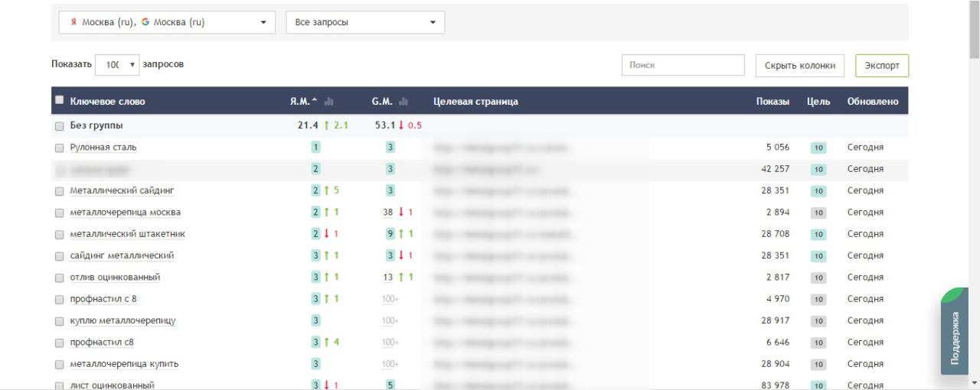Click the Целевая страница column header

475,101
